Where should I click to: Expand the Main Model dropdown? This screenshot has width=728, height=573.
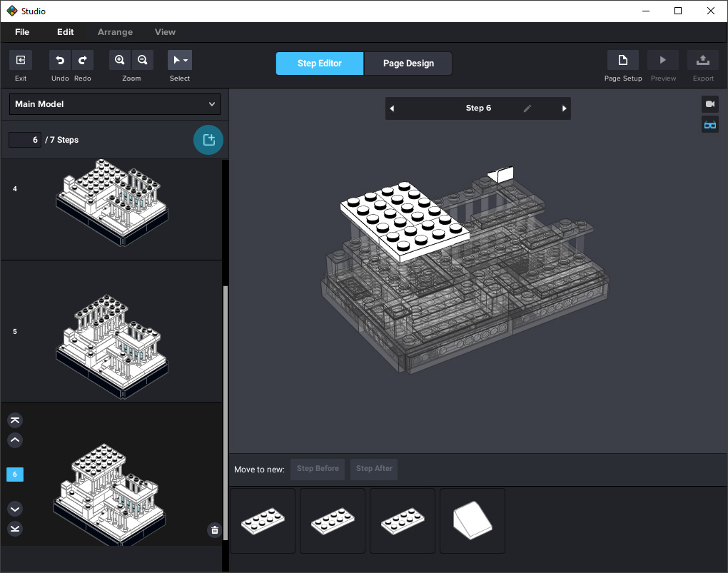point(115,104)
